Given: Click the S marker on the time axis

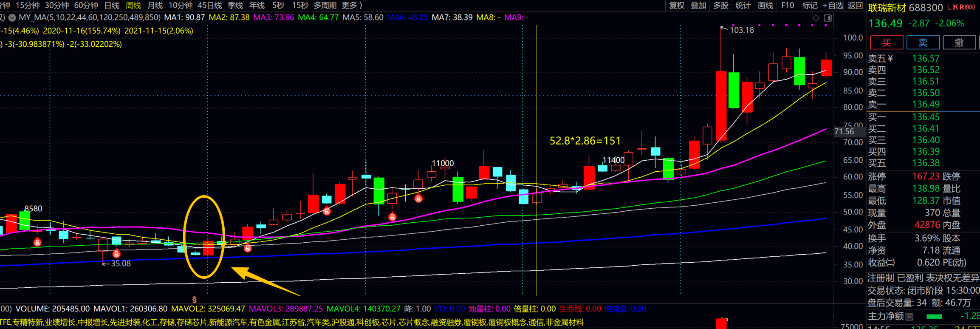Looking at the screenshot, I should point(195,300).
